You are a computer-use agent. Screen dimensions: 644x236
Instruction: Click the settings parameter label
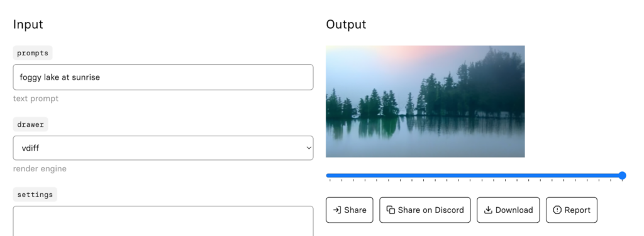tap(35, 194)
